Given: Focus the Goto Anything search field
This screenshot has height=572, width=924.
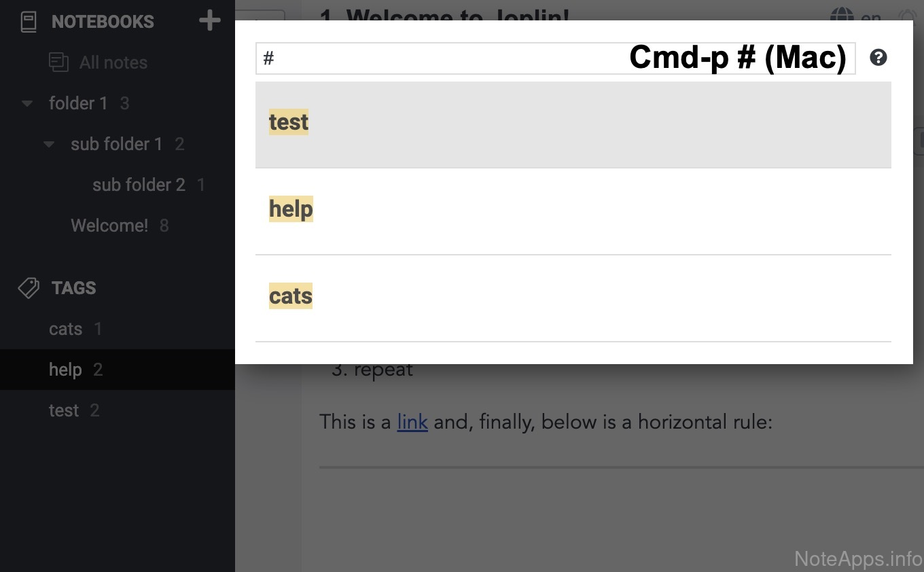Looking at the screenshot, I should (x=442, y=58).
